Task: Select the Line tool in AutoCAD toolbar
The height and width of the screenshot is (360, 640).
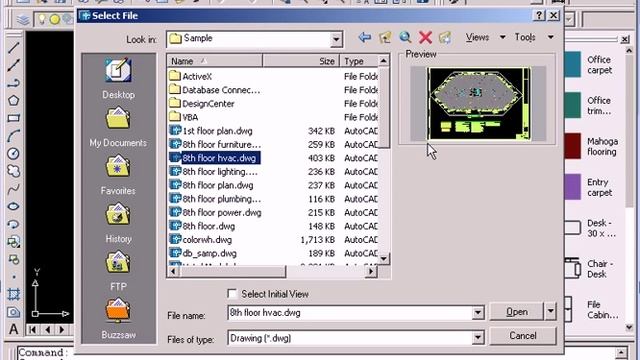Action: pos(13,47)
